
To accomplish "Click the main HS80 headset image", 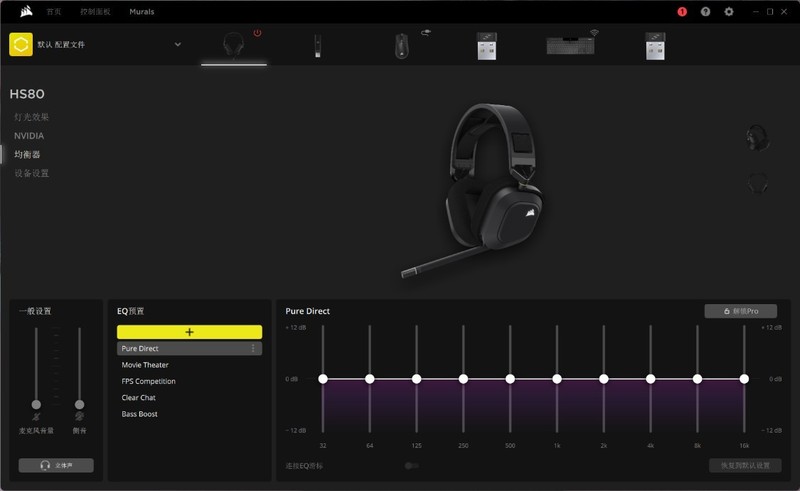I will click(x=474, y=190).
